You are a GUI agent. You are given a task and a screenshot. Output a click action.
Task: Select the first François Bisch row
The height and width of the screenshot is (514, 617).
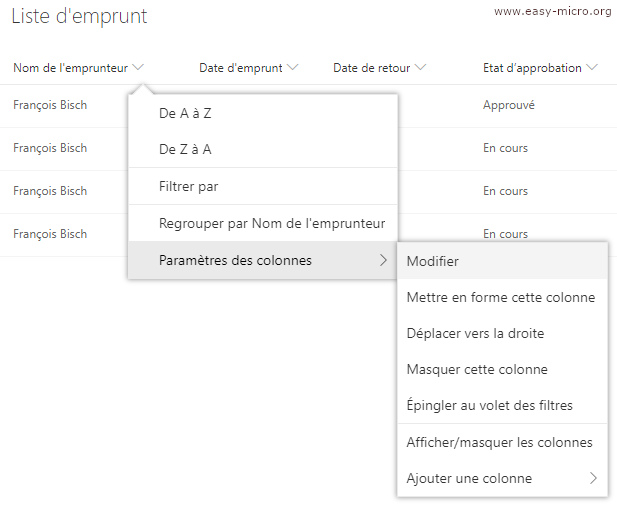click(50, 105)
